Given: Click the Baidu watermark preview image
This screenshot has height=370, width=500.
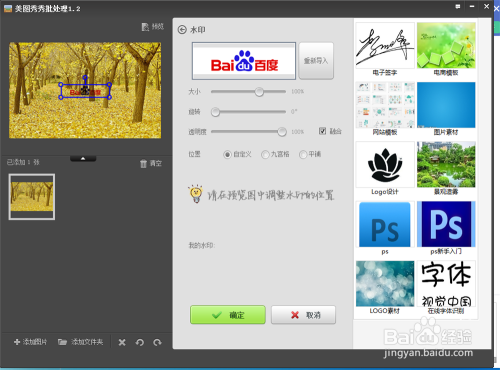Looking at the screenshot, I should tap(244, 61).
